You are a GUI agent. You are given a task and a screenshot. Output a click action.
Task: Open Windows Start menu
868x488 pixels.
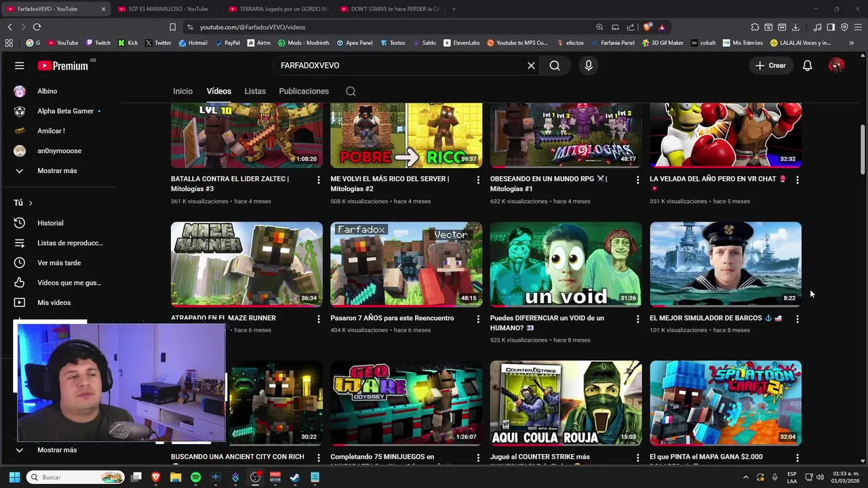[x=14, y=477]
